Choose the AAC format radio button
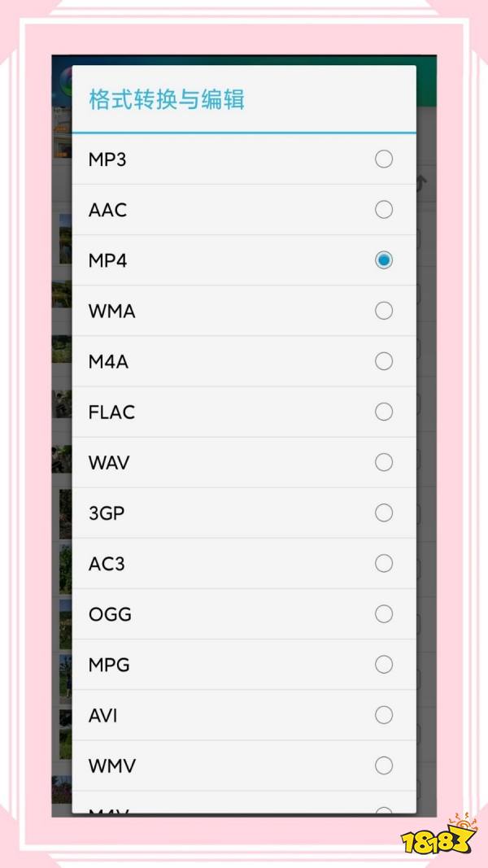This screenshot has height=868, width=488. coord(384,210)
